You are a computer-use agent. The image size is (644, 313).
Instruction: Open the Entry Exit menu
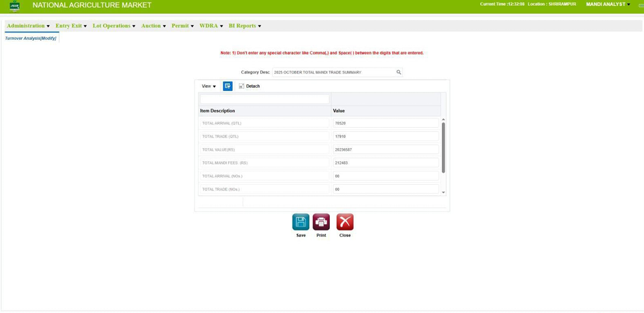pos(71,26)
